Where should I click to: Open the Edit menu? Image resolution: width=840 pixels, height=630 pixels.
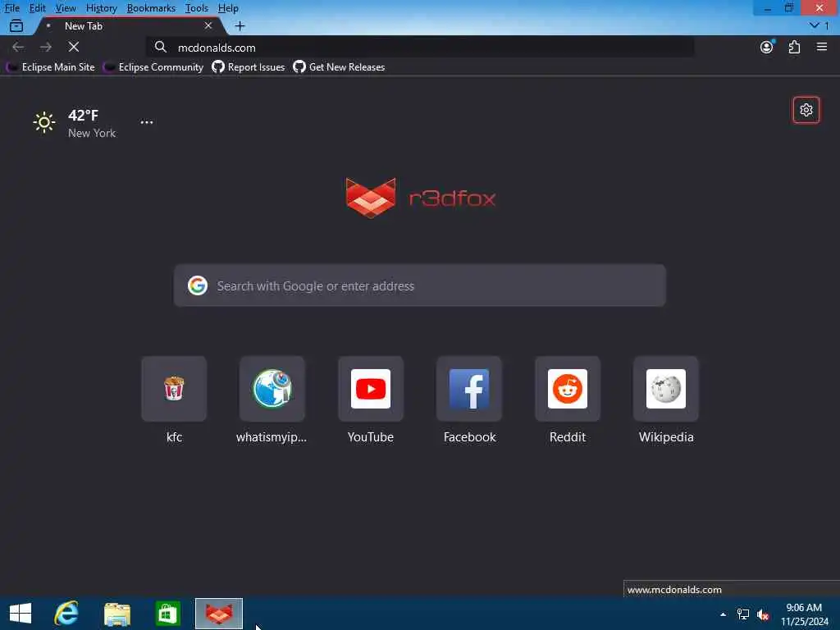point(37,8)
